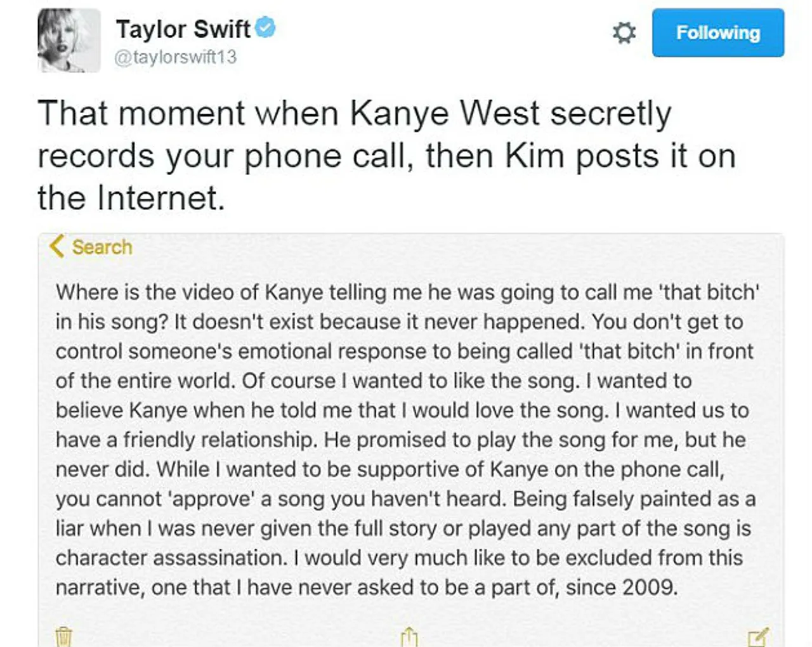Click the tweet text mentioning Kanye West
The width and height of the screenshot is (812, 647).
click(x=386, y=155)
